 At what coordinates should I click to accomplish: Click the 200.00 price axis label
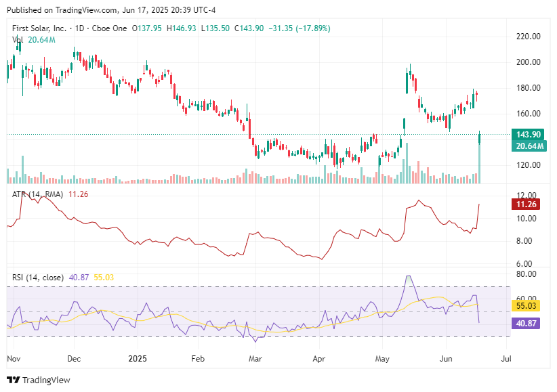coord(529,62)
